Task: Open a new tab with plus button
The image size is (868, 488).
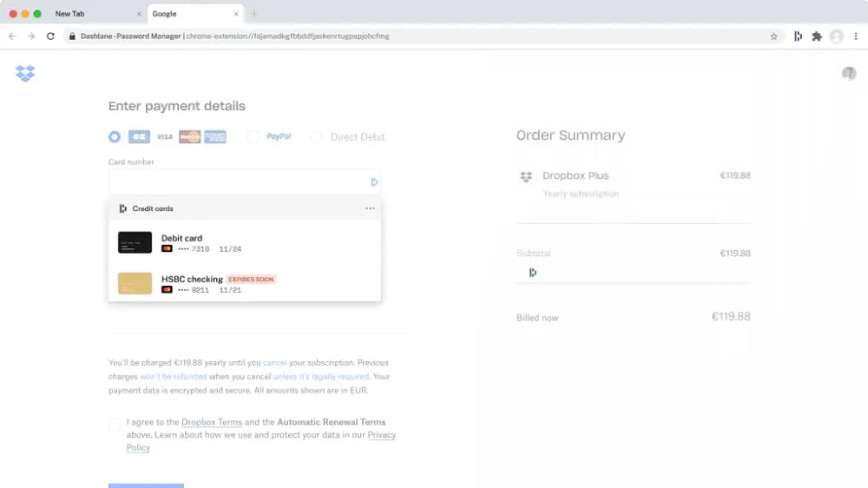Action: pos(254,14)
